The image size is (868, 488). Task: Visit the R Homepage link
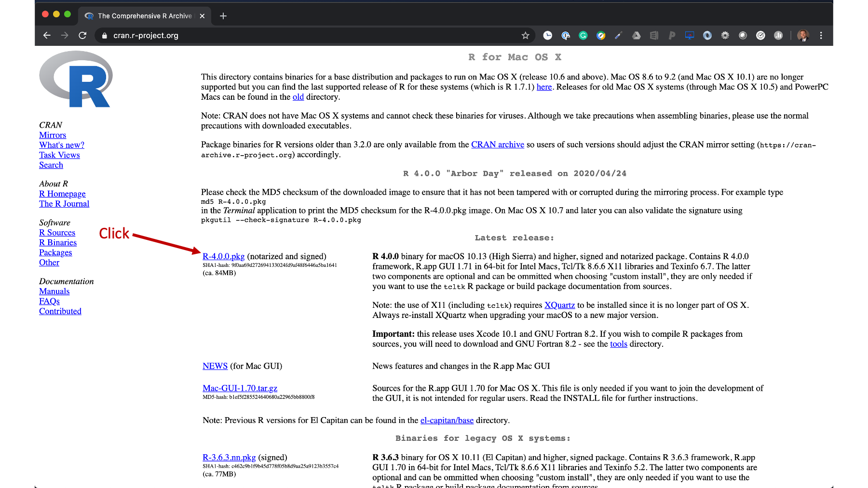[62, 194]
